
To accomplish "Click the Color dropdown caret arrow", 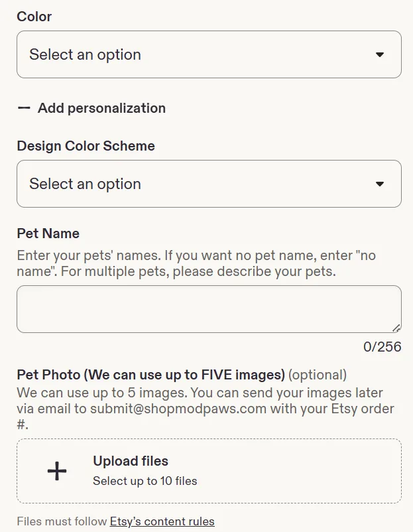I will 379,54.
